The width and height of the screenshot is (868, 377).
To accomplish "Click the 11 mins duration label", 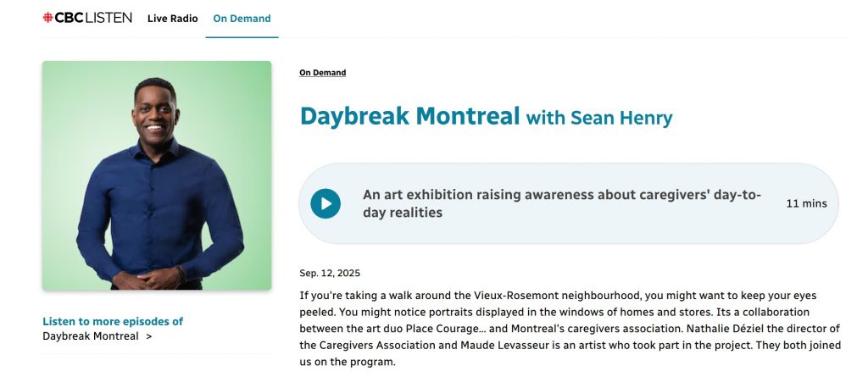I will point(806,204).
